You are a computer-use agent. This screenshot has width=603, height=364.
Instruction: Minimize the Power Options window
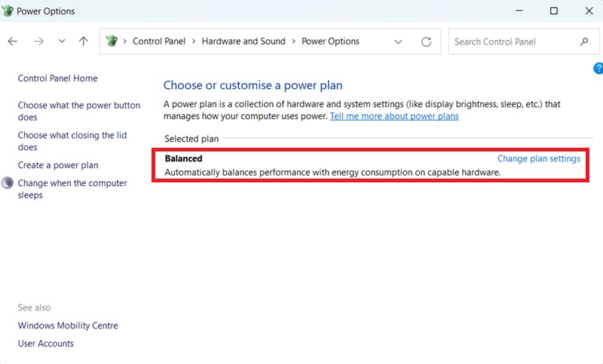point(519,11)
